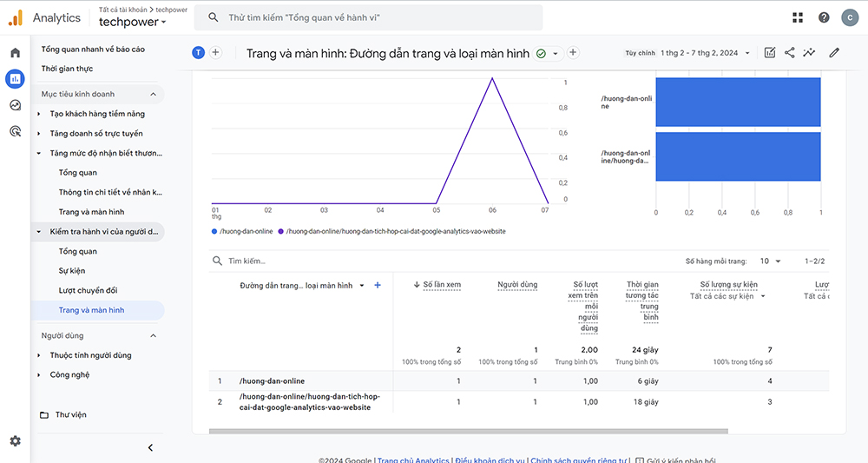Open Admin settings gear icon

[15, 441]
